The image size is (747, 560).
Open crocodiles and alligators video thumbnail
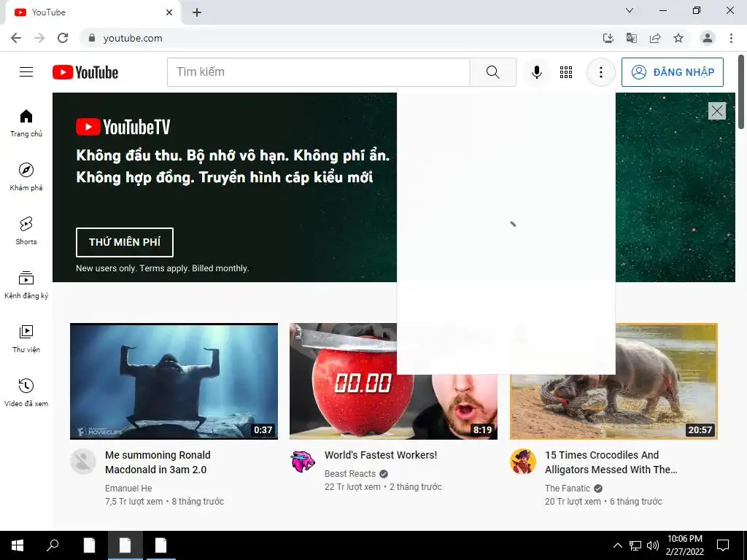(x=614, y=381)
